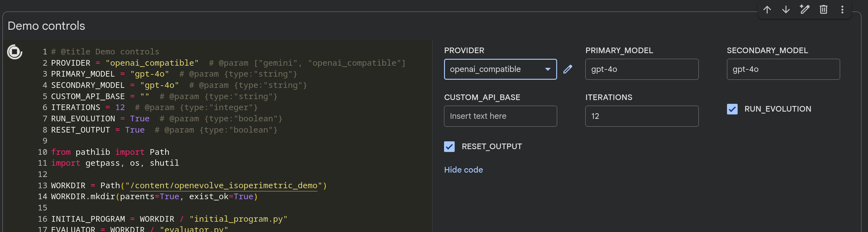Image resolution: width=868 pixels, height=232 pixels.
Task: Click code line 6 ITERATIONS value
Action: coord(120,108)
